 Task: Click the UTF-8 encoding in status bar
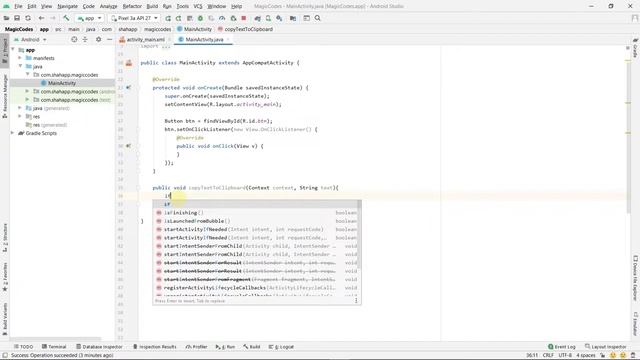[x=565, y=355]
